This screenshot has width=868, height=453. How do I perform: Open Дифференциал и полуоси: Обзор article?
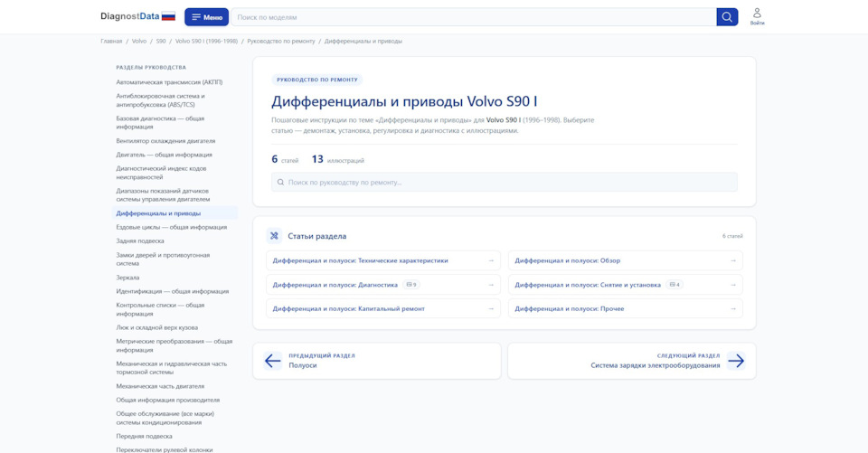coord(626,260)
